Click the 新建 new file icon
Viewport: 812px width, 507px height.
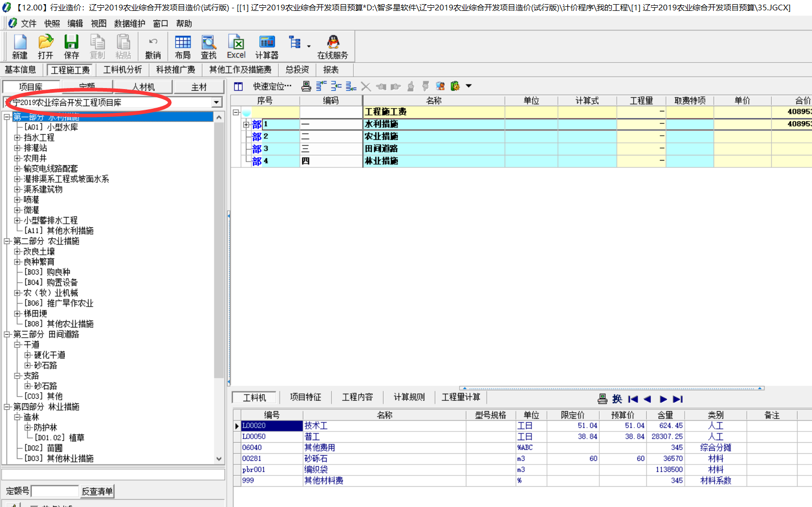point(20,47)
